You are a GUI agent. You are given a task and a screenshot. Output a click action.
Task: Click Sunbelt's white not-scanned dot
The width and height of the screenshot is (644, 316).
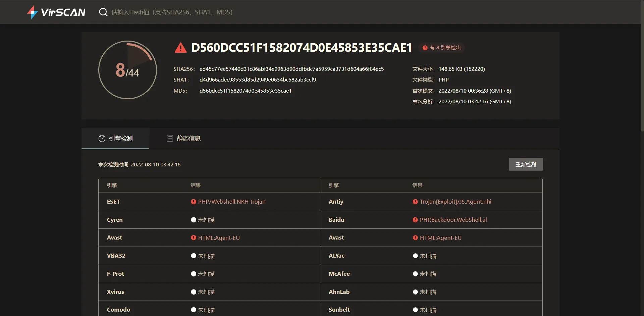point(415,310)
